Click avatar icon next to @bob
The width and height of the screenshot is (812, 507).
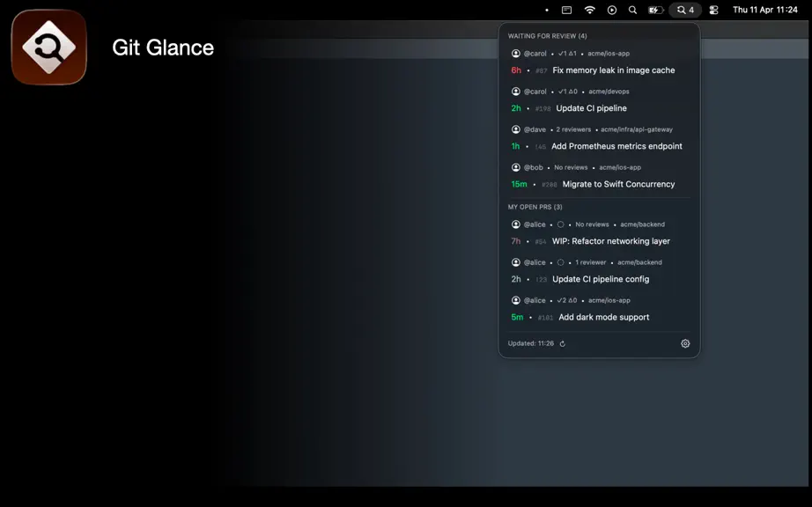pyautogui.click(x=516, y=167)
